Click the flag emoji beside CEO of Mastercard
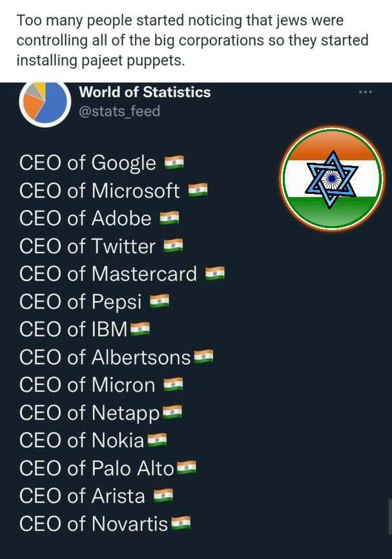 (215, 273)
